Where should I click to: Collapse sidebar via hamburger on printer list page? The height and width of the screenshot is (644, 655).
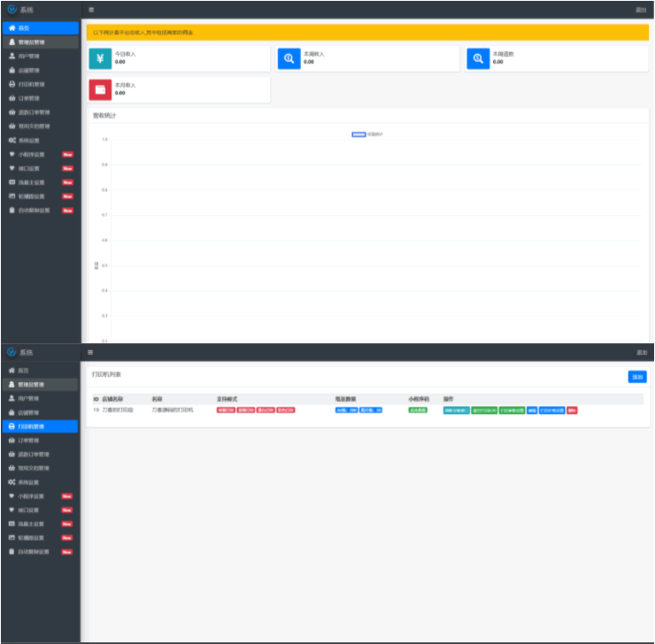point(92,352)
